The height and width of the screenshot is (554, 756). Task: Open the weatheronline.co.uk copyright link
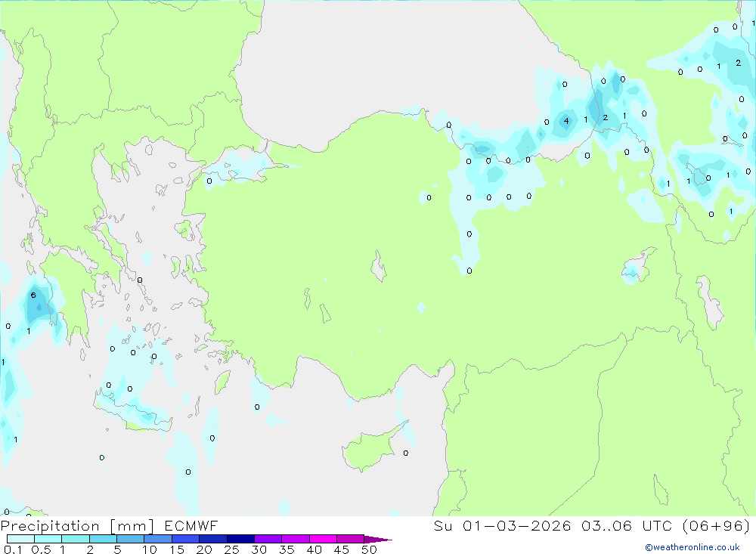point(692,547)
